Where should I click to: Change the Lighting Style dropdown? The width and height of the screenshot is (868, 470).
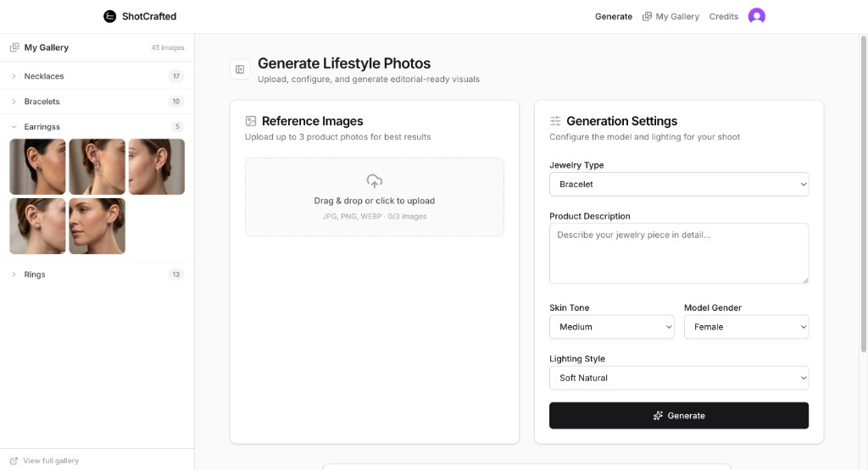click(678, 378)
